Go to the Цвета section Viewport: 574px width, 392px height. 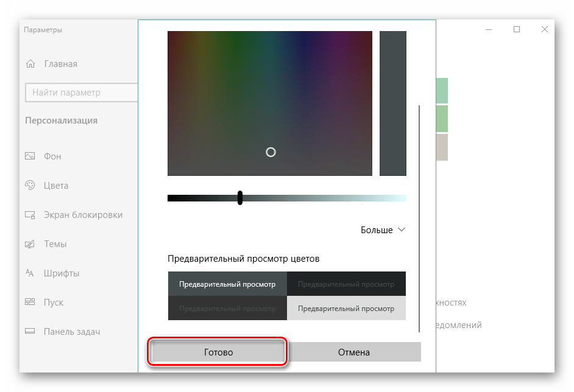56,186
